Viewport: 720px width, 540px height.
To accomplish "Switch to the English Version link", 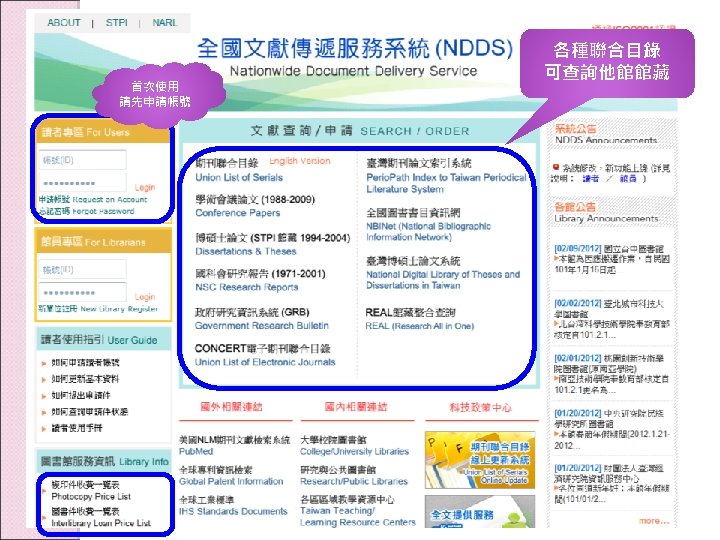I will (x=299, y=161).
